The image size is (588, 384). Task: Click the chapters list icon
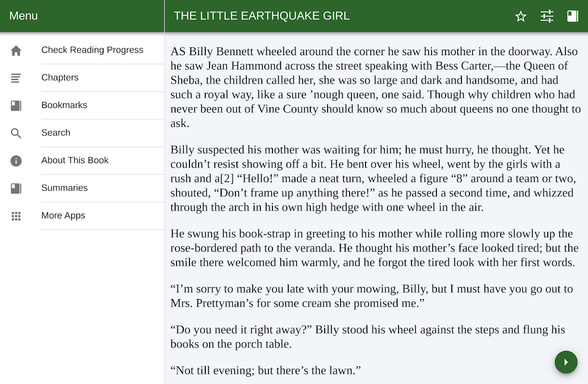click(16, 78)
